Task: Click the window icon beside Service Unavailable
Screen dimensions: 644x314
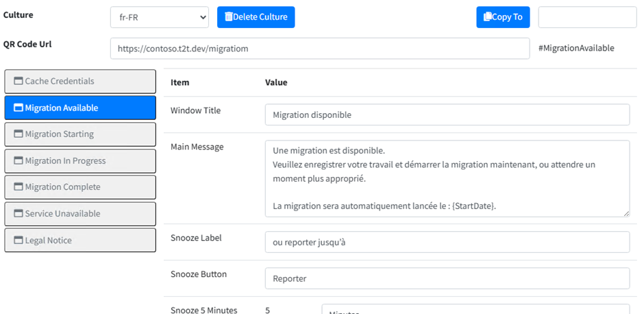Action: click(x=18, y=214)
